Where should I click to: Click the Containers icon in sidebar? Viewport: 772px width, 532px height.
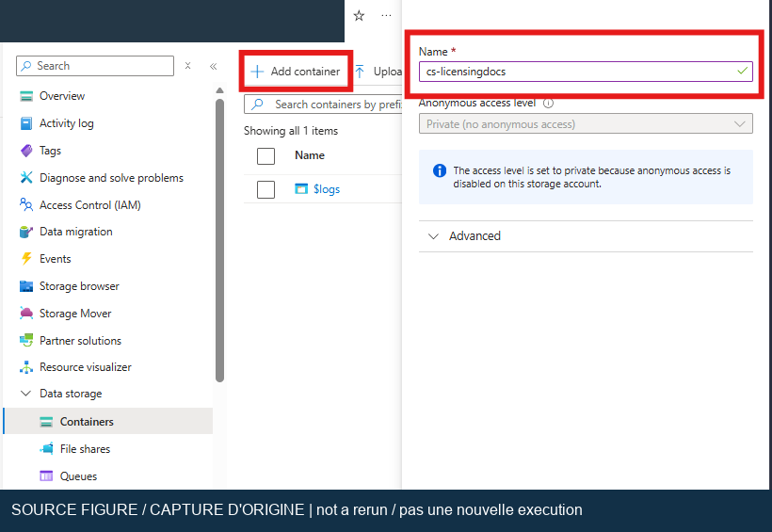(46, 422)
